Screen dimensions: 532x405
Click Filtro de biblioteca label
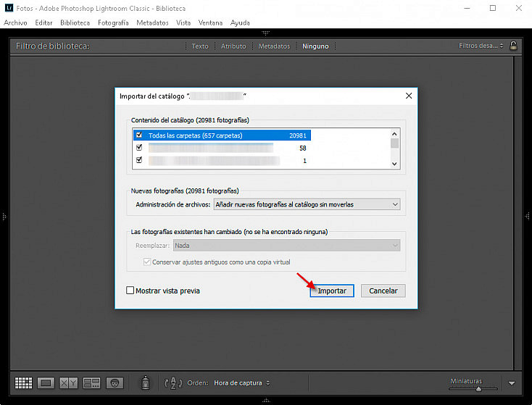coord(53,46)
